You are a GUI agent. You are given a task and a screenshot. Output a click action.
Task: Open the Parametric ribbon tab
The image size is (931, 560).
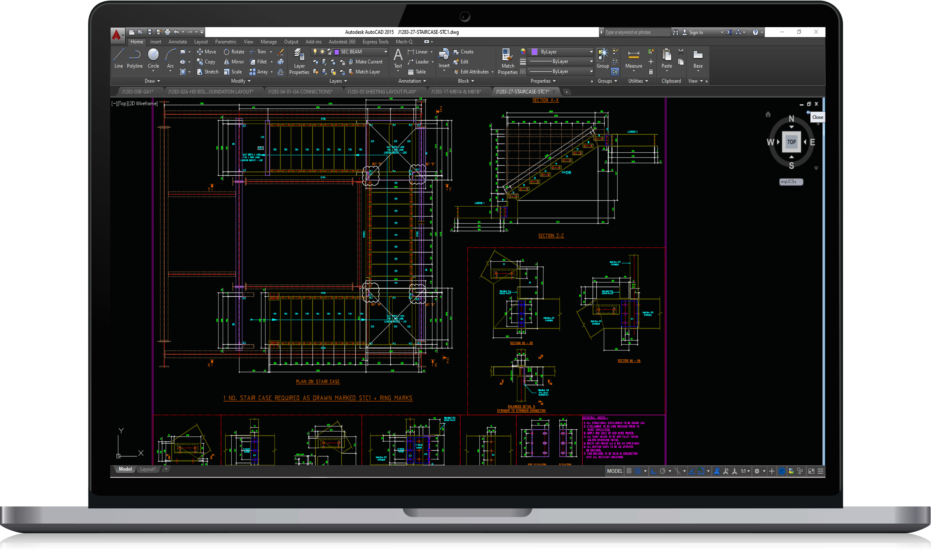[225, 42]
